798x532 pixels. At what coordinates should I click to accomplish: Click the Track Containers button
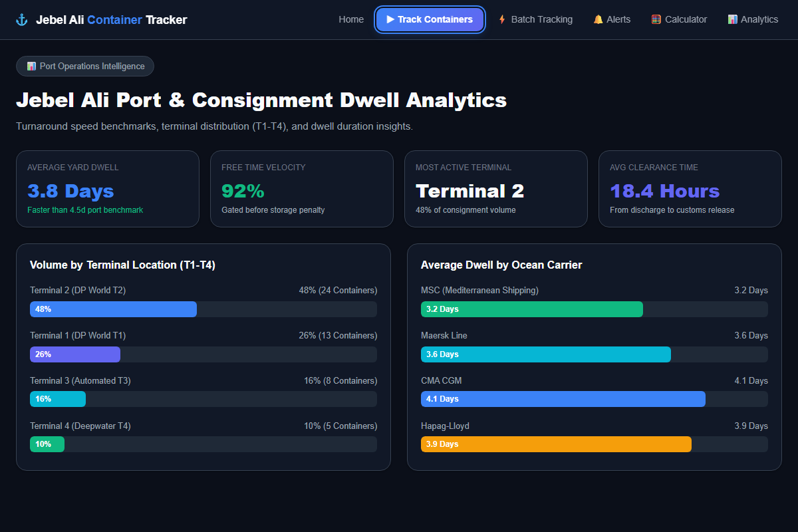coord(430,20)
